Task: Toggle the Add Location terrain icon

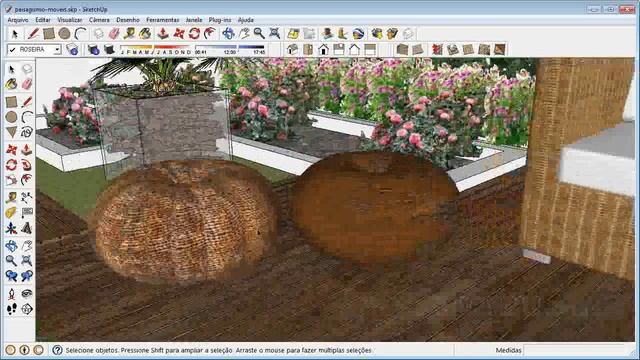Action: pyautogui.click(x=293, y=33)
